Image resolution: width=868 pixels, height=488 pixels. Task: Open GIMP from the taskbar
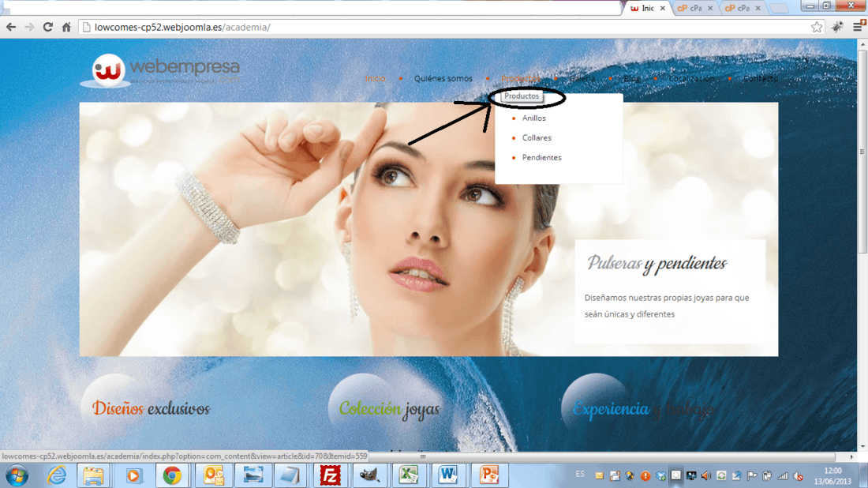coord(369,476)
